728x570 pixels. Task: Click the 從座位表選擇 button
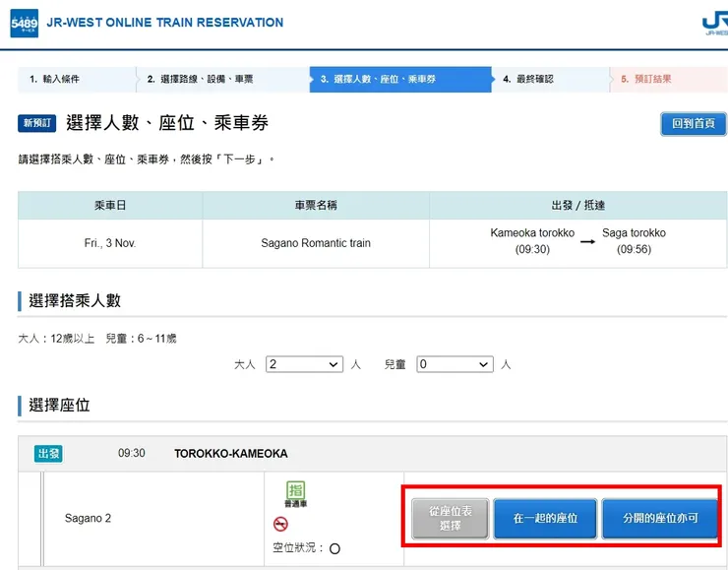(x=450, y=519)
